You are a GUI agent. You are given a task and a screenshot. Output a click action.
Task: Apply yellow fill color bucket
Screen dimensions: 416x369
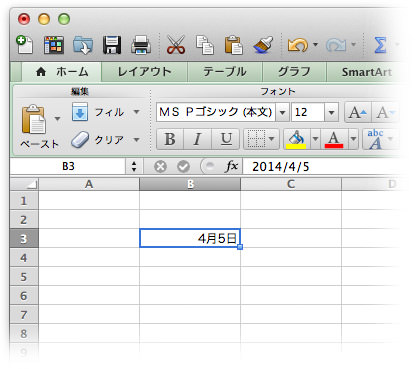297,139
